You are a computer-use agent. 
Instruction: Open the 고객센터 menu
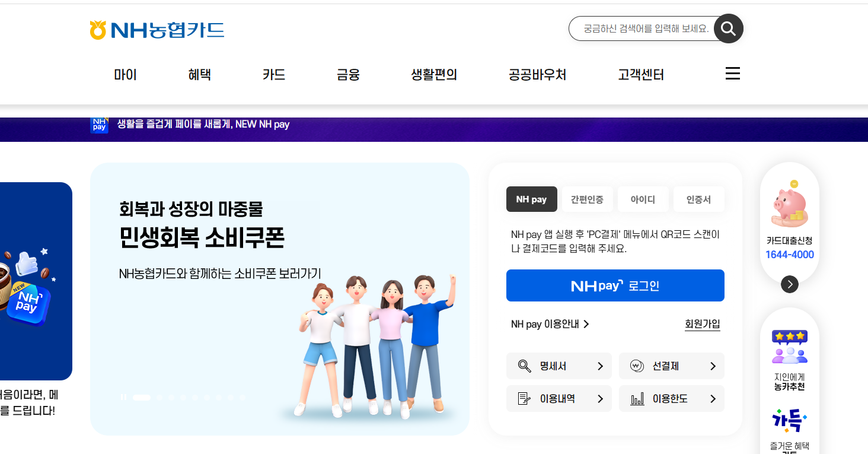tap(641, 75)
